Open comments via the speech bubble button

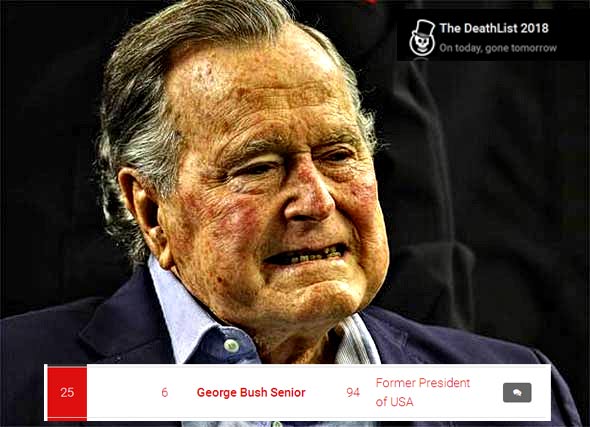517,392
